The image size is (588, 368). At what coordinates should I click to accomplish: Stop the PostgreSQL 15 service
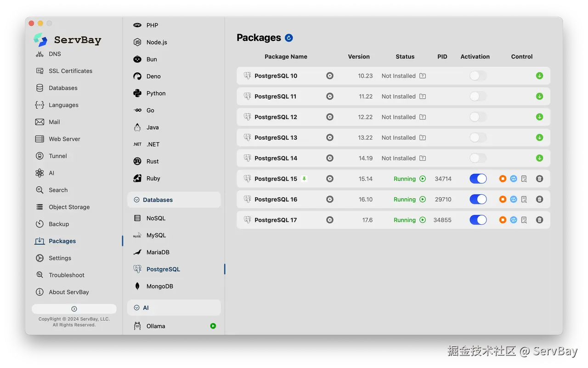pos(503,179)
